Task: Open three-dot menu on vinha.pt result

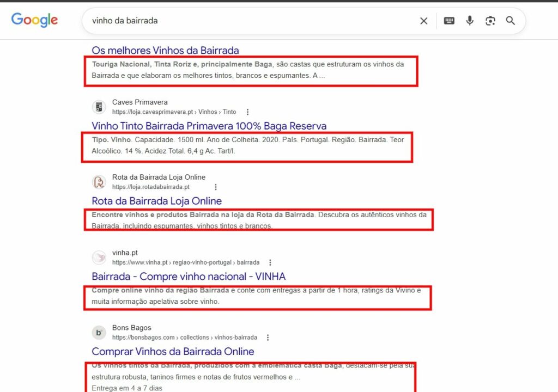Action: click(271, 262)
